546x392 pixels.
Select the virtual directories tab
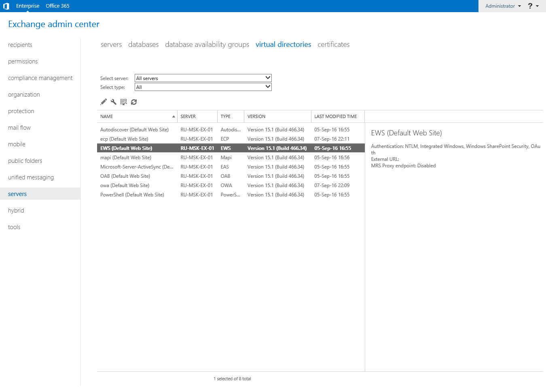284,44
